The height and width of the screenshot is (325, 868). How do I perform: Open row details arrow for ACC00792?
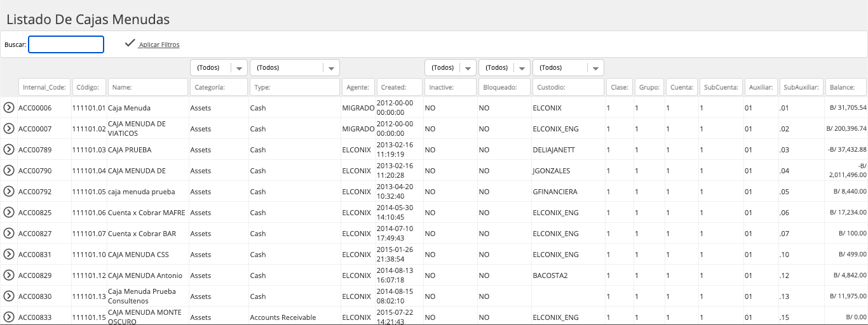pos(9,192)
